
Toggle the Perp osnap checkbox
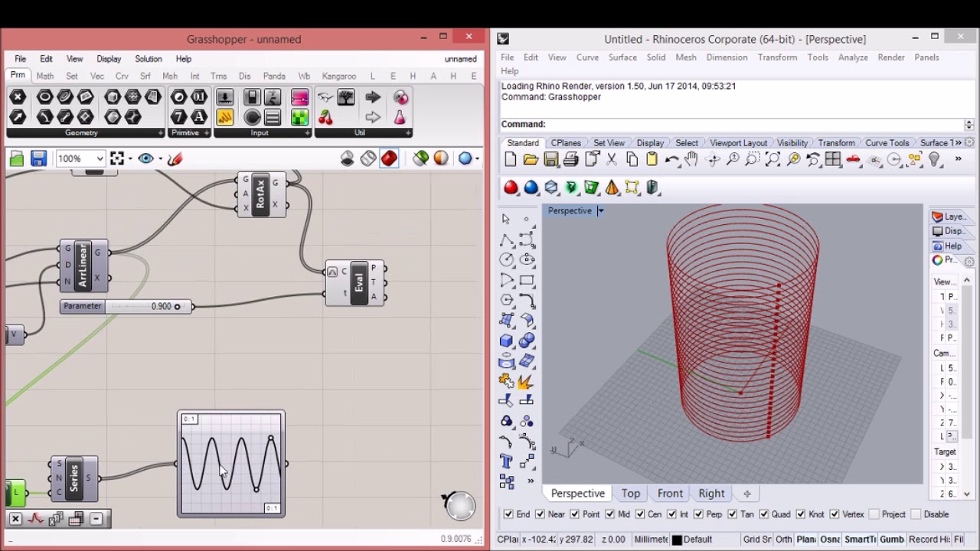coord(699,514)
